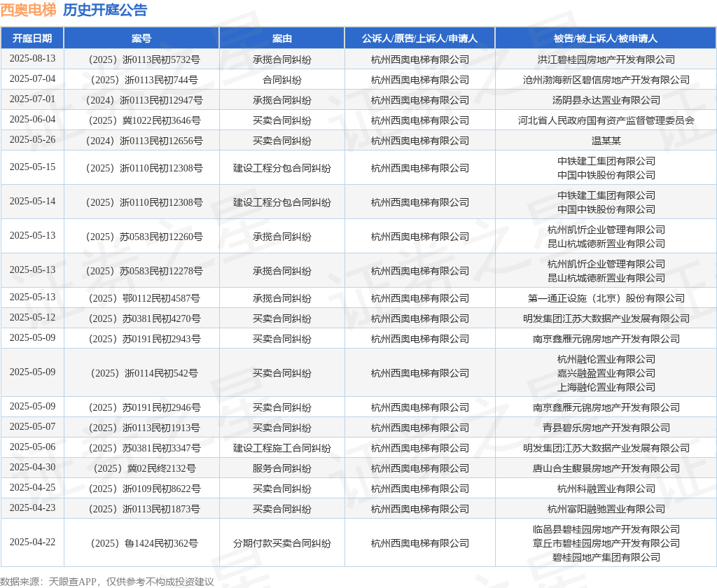This screenshot has width=717, height=588.
Task: Click the 数据来源 天眼查APP footer note
Action: 107,582
